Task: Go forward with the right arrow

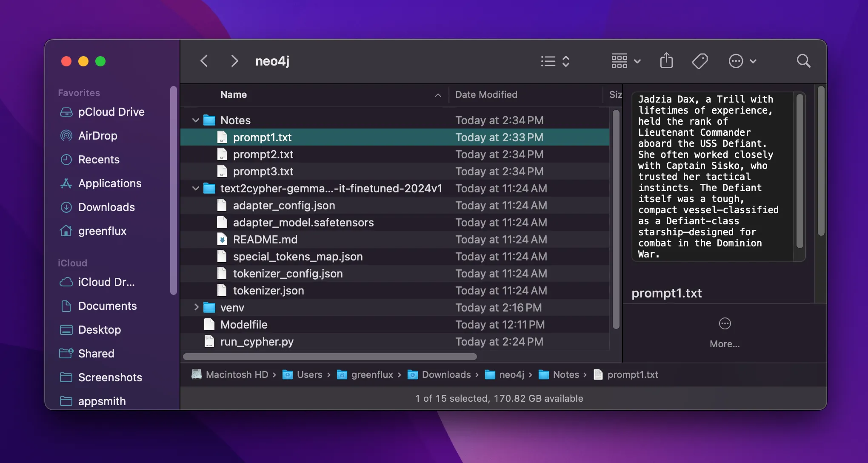Action: 234,61
